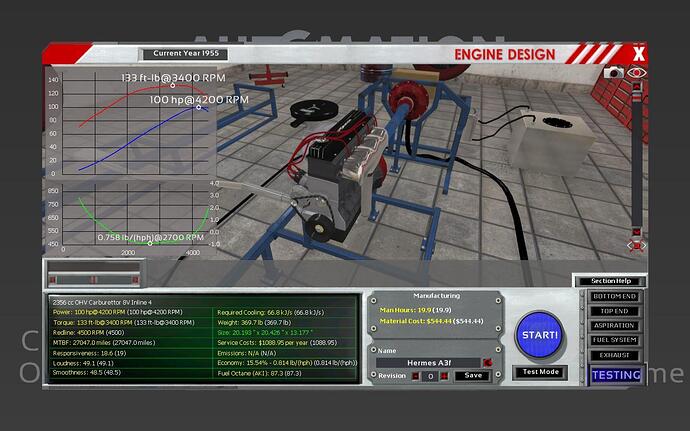
Task: Select the Testing section tab
Action: coord(615,375)
